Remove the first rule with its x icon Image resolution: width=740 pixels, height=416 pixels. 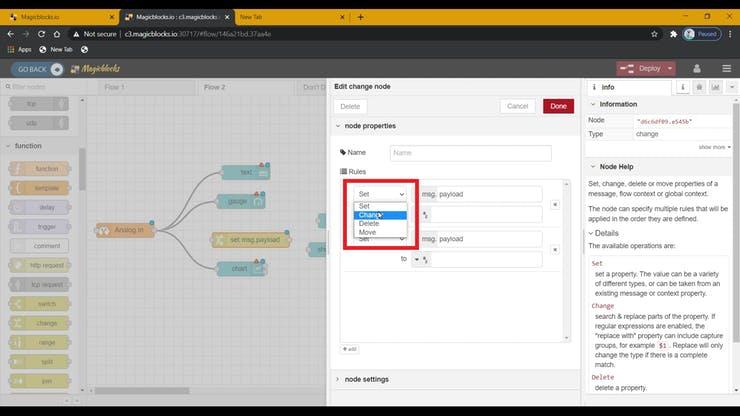[x=555, y=204]
